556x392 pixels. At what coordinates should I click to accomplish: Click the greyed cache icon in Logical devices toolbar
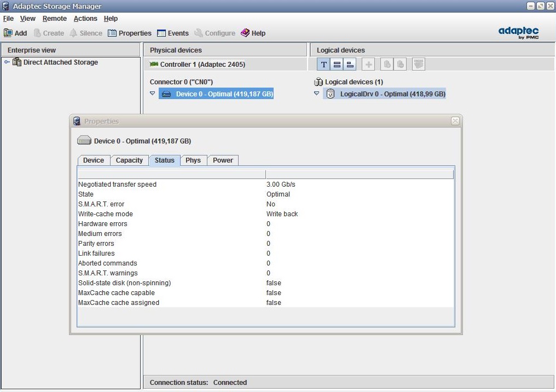tap(419, 64)
